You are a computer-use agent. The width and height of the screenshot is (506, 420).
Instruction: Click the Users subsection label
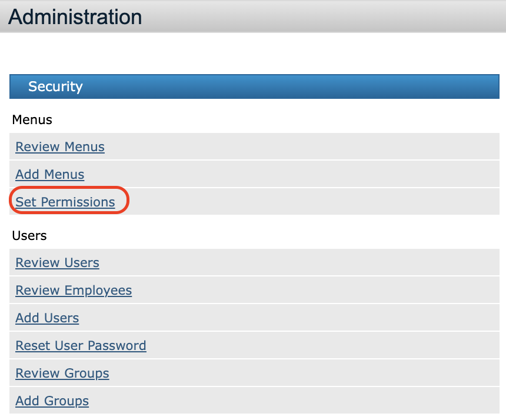coord(29,236)
